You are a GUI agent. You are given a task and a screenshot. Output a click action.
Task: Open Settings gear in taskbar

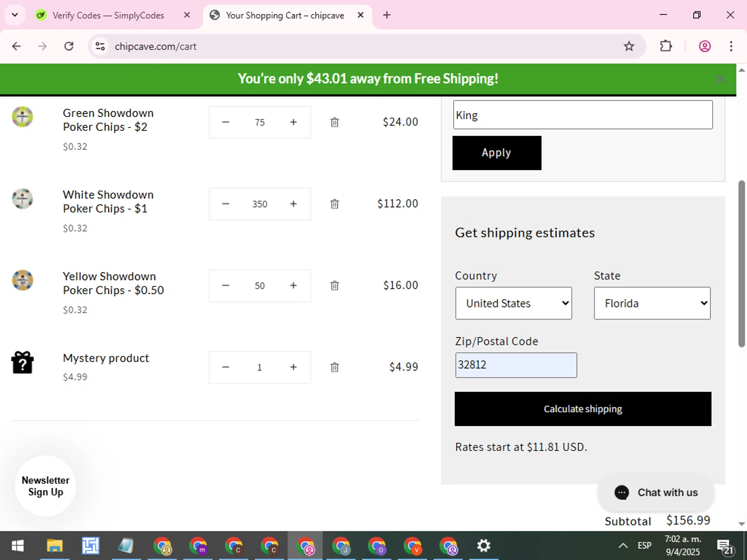coord(484,546)
